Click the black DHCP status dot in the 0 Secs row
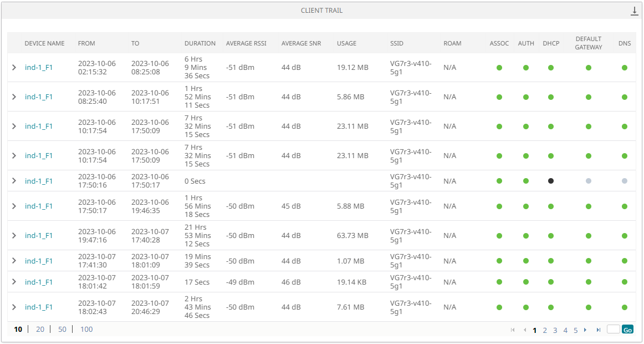The height and width of the screenshot is (344, 644). (550, 180)
